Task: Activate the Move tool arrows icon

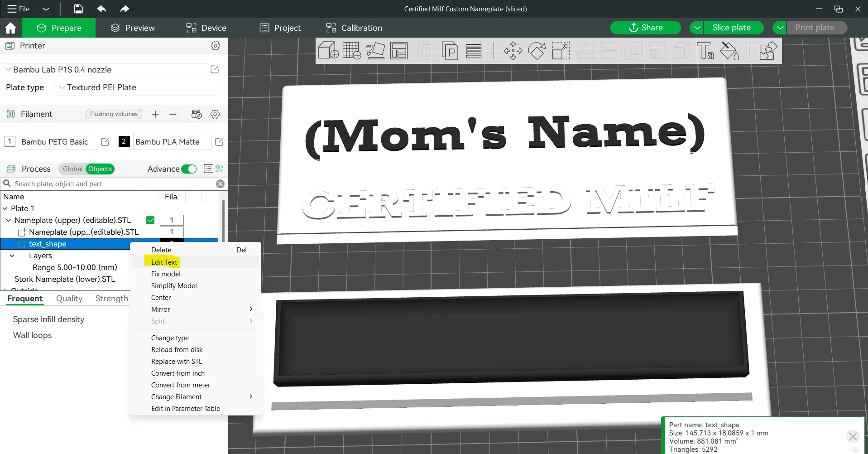Action: click(x=513, y=51)
